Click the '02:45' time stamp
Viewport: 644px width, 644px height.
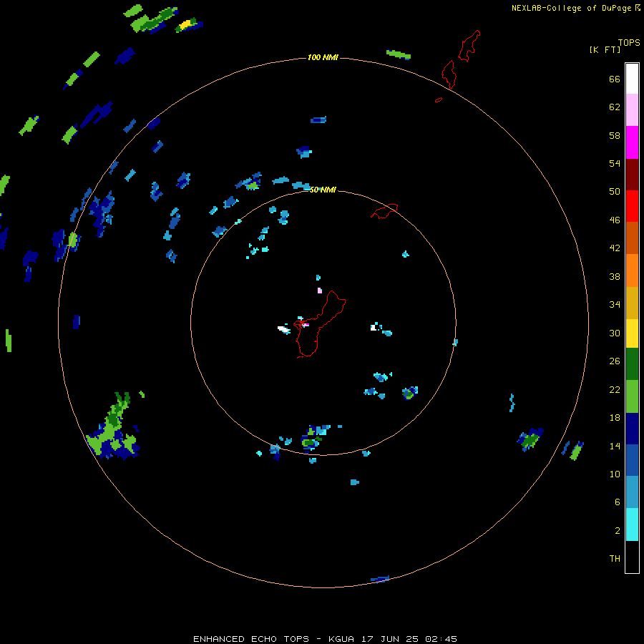point(441,639)
